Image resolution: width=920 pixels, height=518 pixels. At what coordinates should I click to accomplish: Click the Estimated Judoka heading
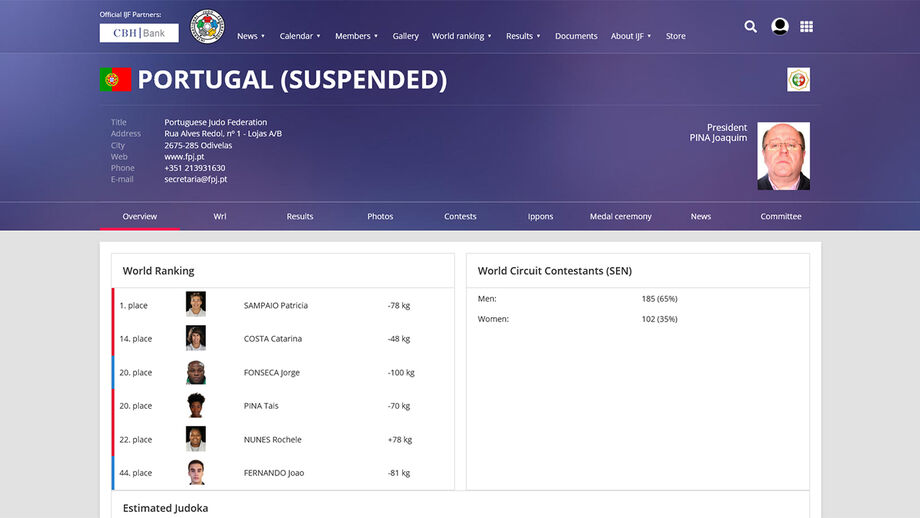165,508
